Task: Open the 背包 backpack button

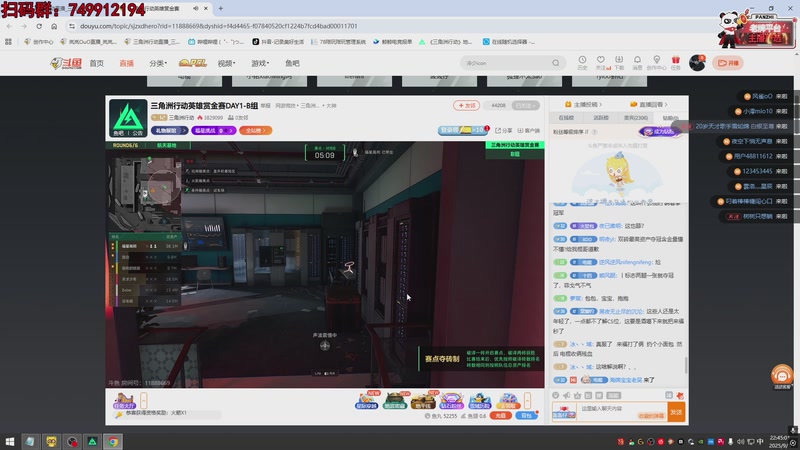Action: [x=526, y=416]
